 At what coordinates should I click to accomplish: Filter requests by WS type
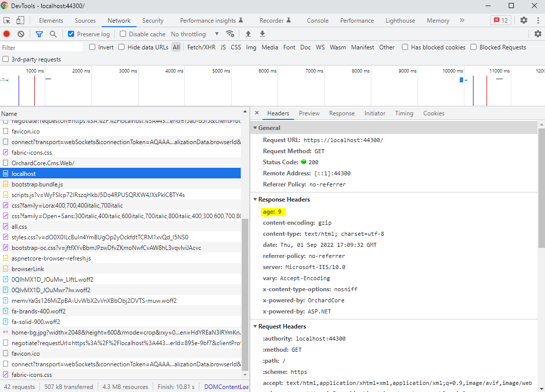320,47
